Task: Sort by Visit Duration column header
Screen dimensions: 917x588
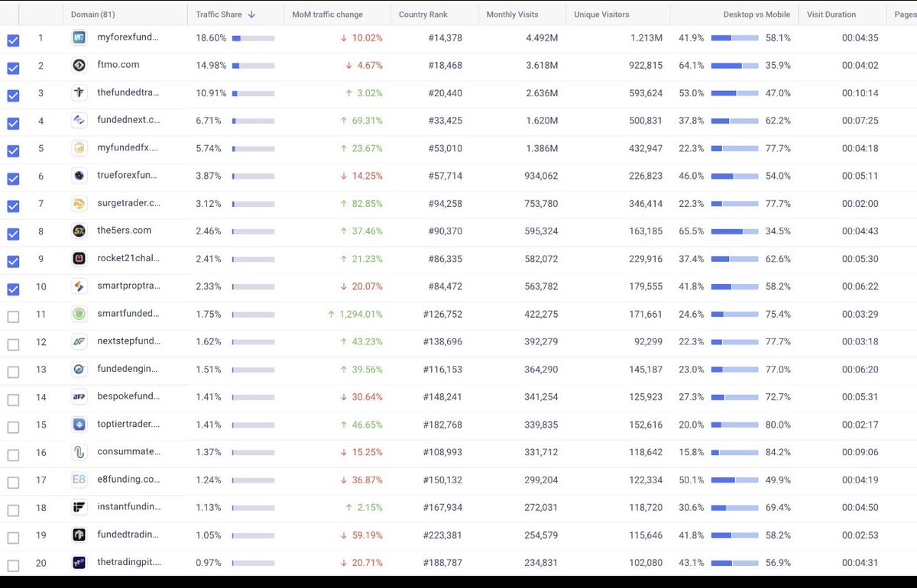Action: click(831, 15)
